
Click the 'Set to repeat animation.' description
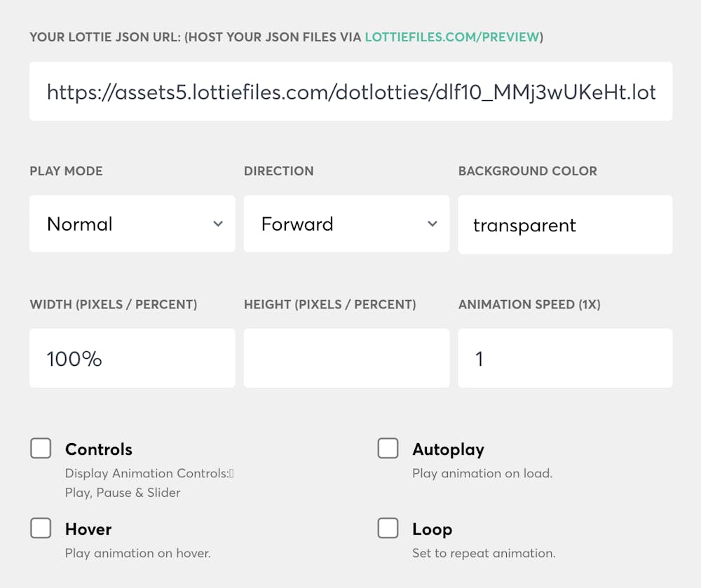[x=484, y=554]
